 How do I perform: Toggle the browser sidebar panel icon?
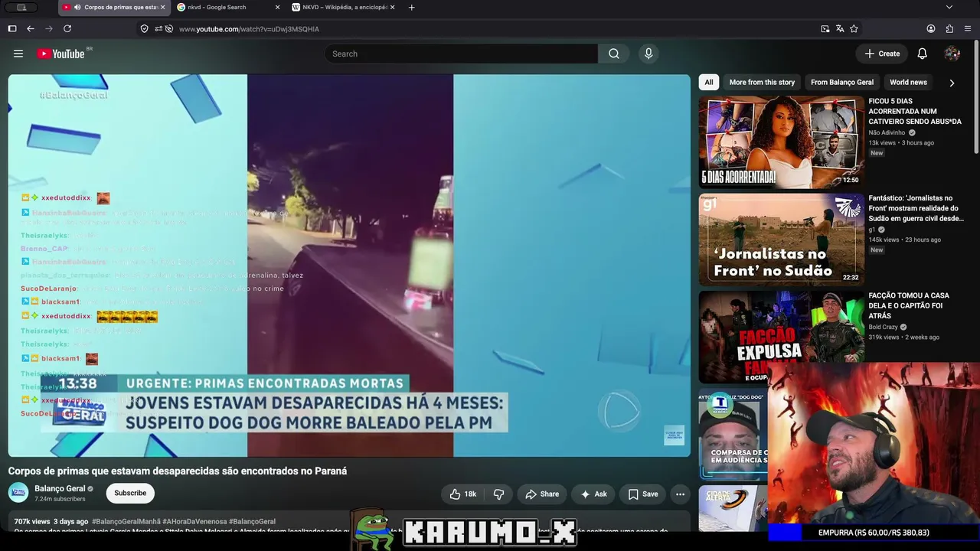(12, 28)
